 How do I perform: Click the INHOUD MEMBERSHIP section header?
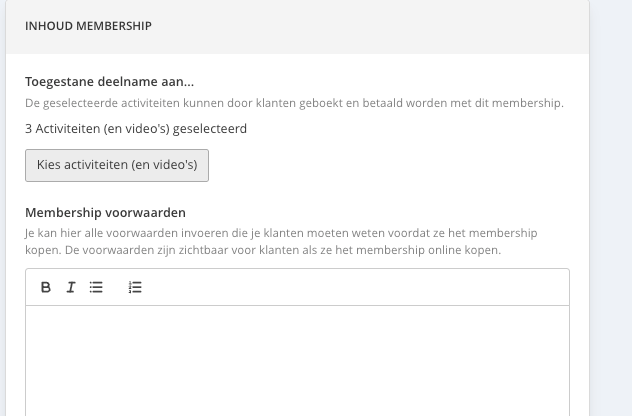[x=88, y=26]
